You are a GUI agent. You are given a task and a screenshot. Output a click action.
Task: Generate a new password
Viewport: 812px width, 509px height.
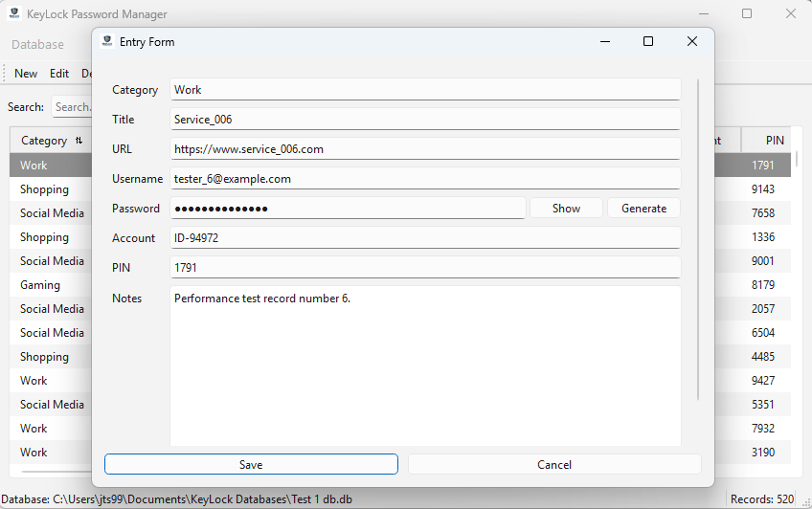643,208
